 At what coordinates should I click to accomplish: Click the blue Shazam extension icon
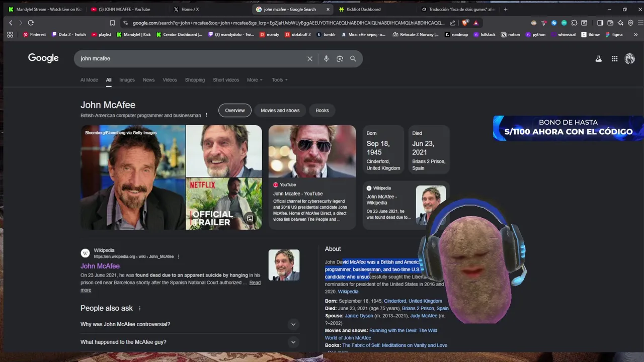point(554,23)
